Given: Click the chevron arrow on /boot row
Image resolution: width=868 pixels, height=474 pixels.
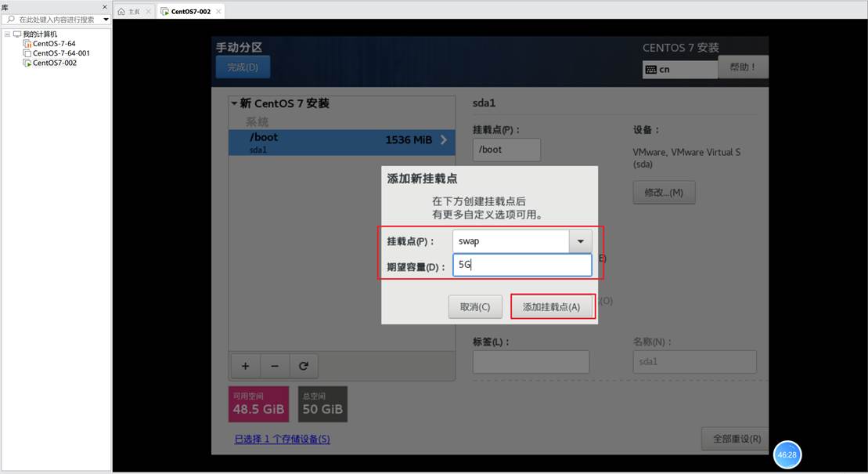Looking at the screenshot, I should (x=444, y=139).
